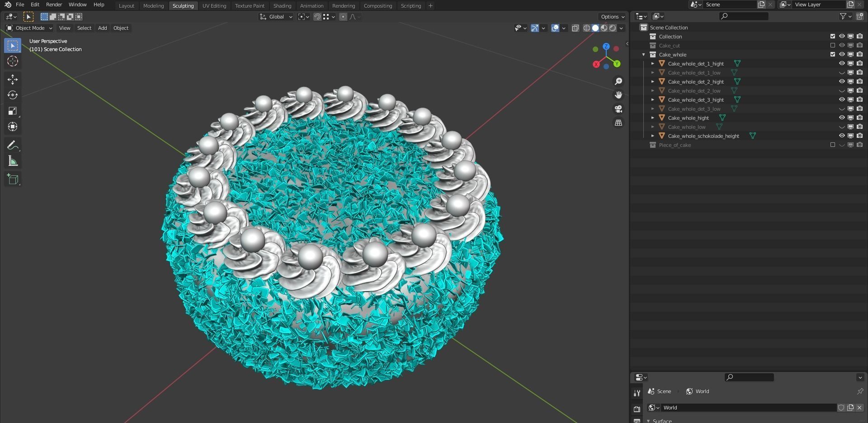
Task: Hide Cake_whole_schokolade_height in viewport
Action: [842, 136]
